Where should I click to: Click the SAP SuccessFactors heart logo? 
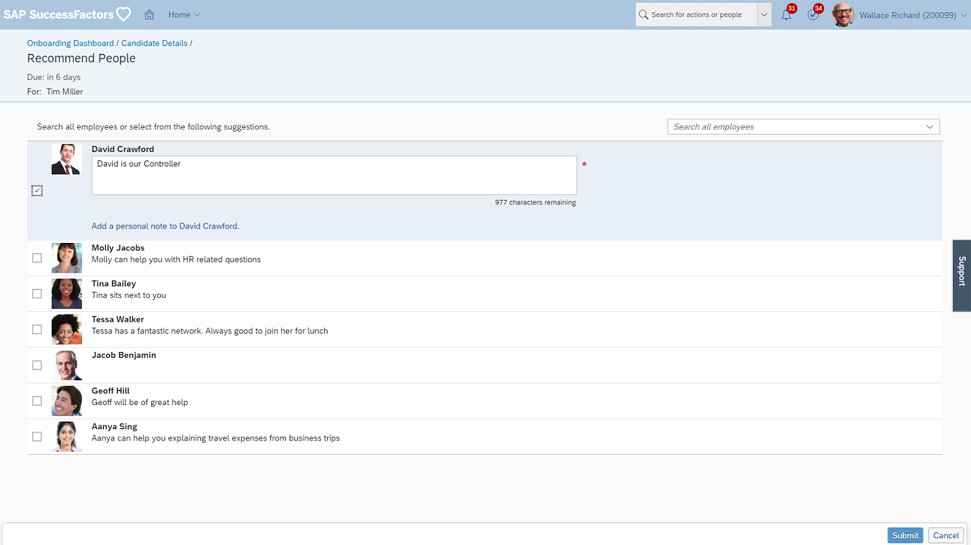point(123,15)
